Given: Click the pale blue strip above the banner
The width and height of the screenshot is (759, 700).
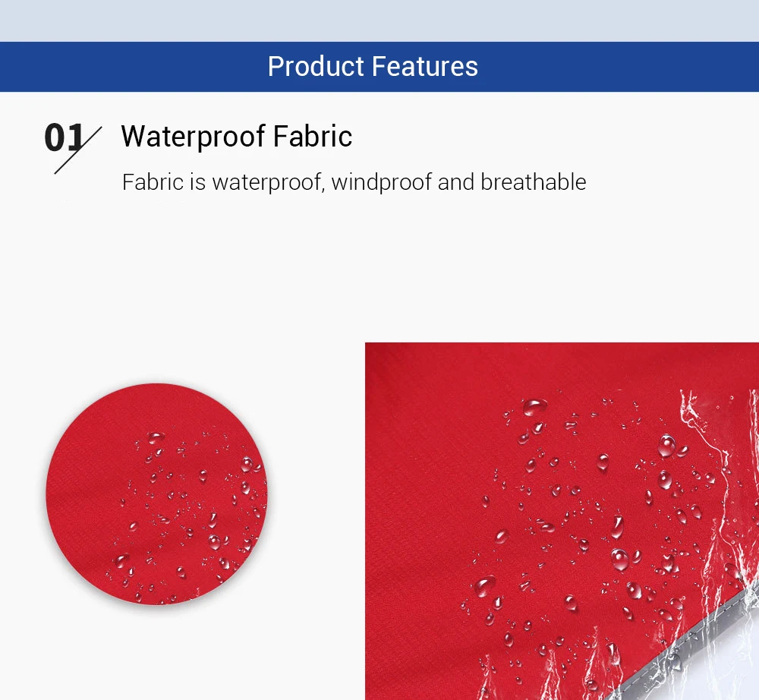Looking at the screenshot, I should pyautogui.click(x=379, y=20).
